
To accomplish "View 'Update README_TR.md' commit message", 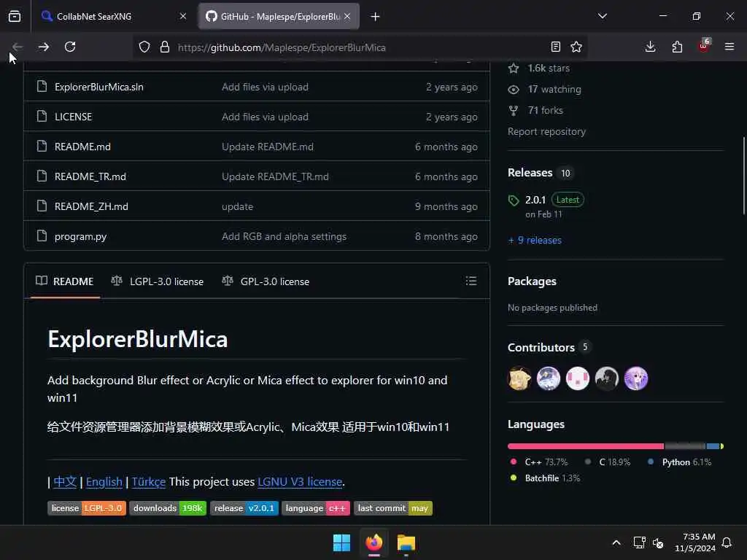I will click(275, 176).
